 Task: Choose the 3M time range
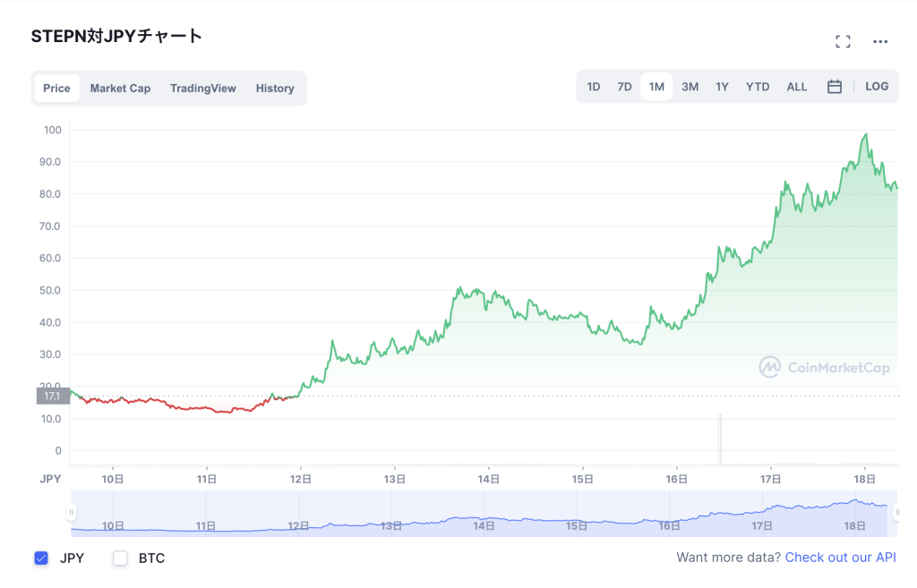(690, 87)
